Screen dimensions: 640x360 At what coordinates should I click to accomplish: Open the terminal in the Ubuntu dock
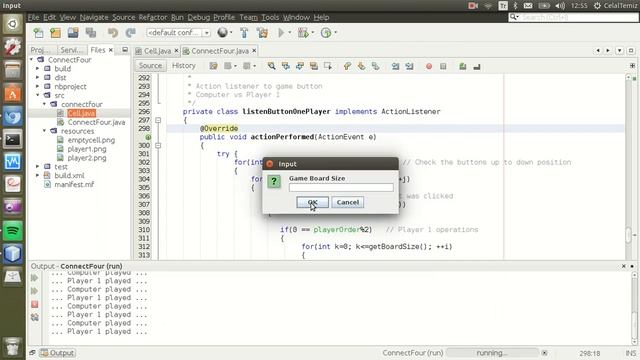(x=12, y=140)
